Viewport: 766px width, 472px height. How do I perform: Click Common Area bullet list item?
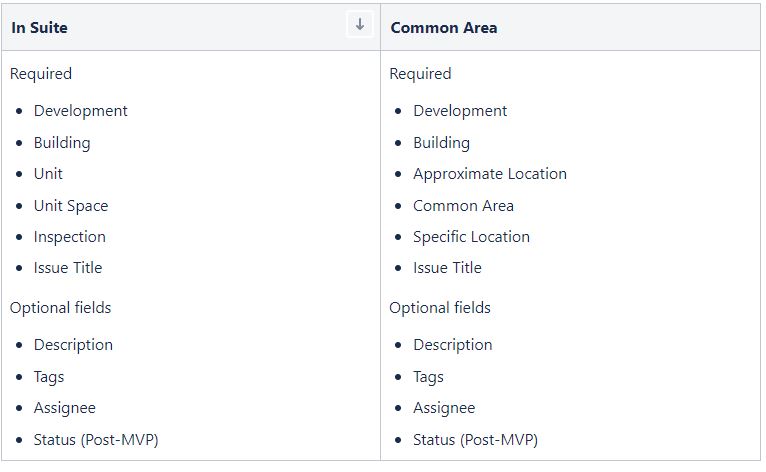[464, 206]
